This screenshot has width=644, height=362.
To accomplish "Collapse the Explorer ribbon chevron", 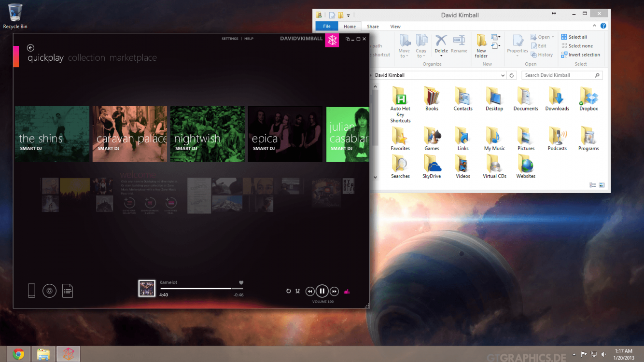I will point(595,26).
